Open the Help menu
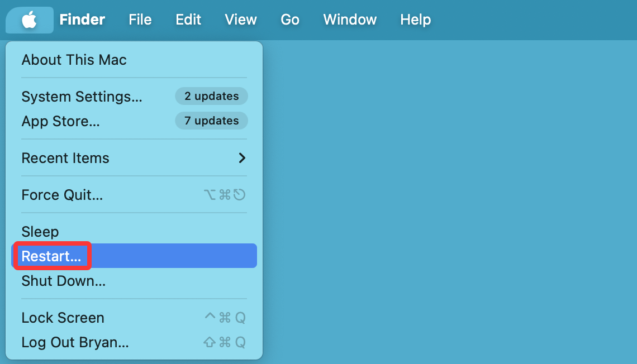The height and width of the screenshot is (364, 637). (x=415, y=20)
